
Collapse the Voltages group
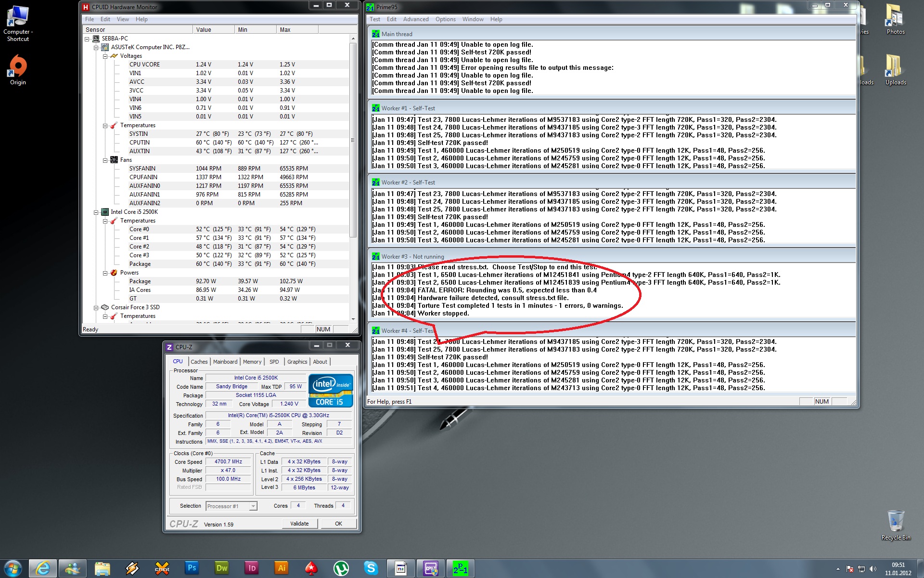coord(105,56)
